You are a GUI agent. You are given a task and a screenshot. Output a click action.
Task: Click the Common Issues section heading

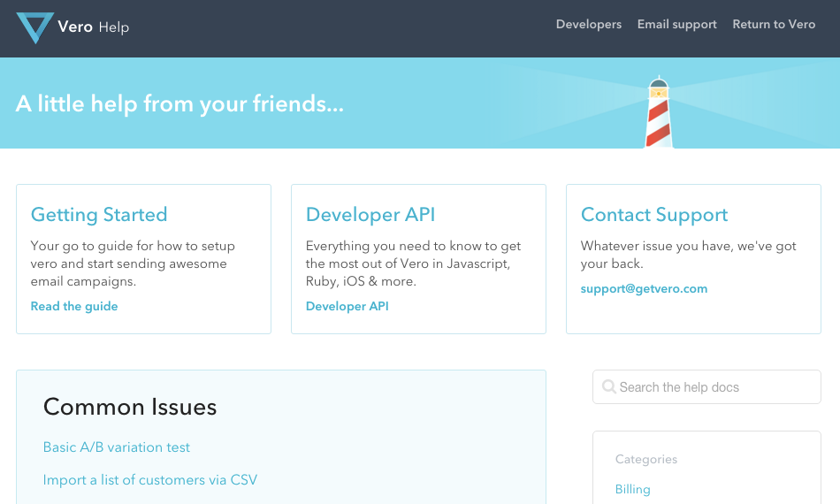click(130, 407)
